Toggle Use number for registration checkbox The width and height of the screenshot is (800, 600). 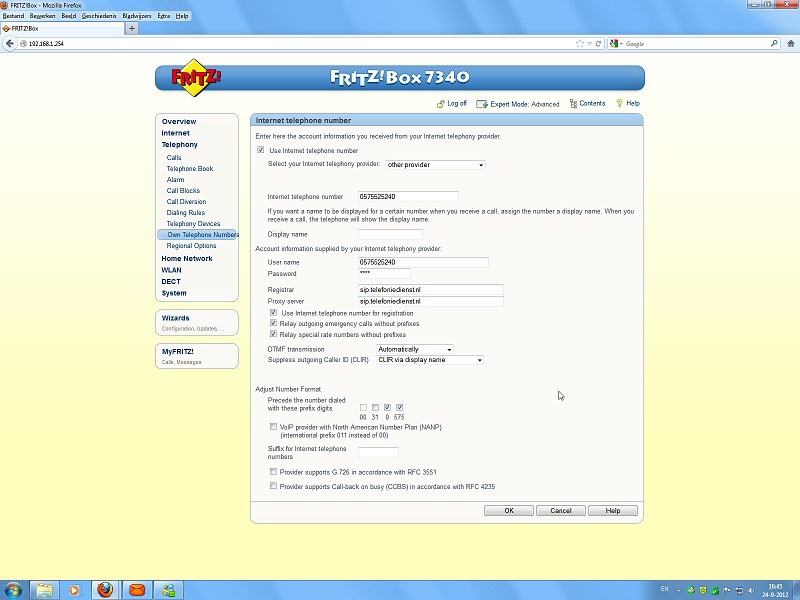[x=273, y=312]
